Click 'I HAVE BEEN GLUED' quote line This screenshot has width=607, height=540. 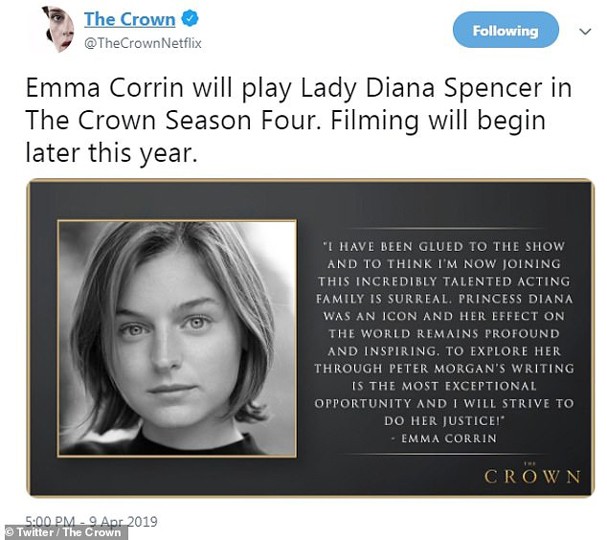click(x=444, y=247)
